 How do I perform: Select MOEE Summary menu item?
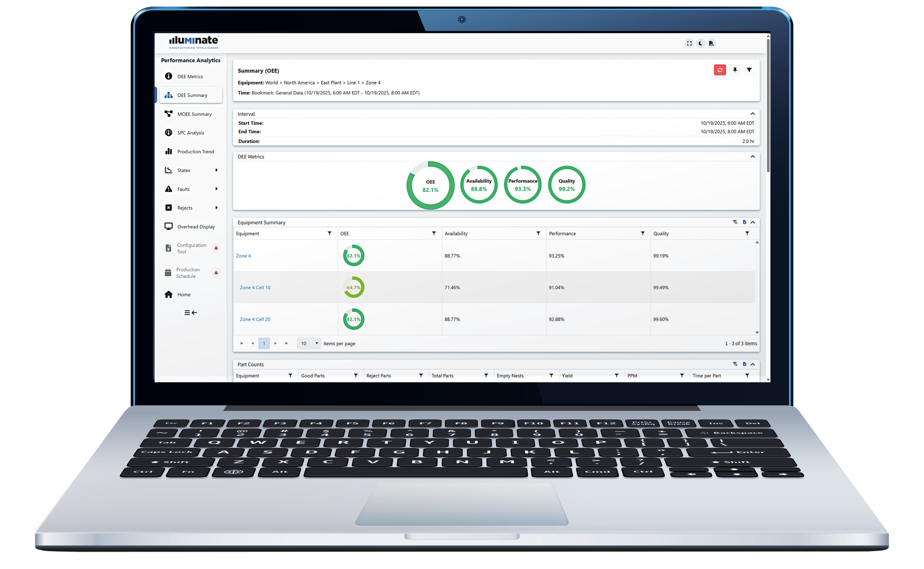(x=190, y=114)
